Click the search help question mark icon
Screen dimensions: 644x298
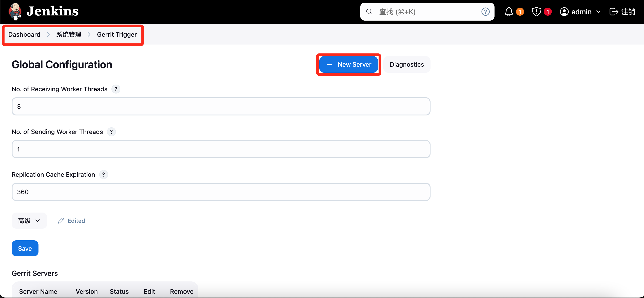tap(485, 12)
